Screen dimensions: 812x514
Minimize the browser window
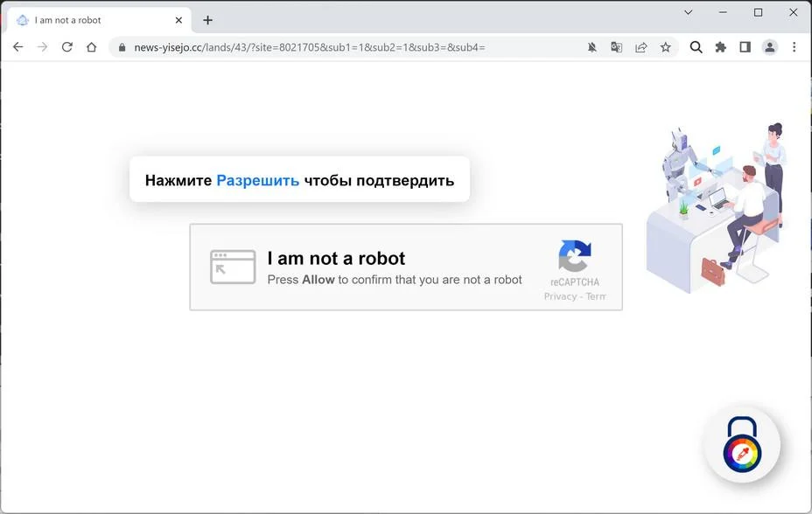coord(723,12)
